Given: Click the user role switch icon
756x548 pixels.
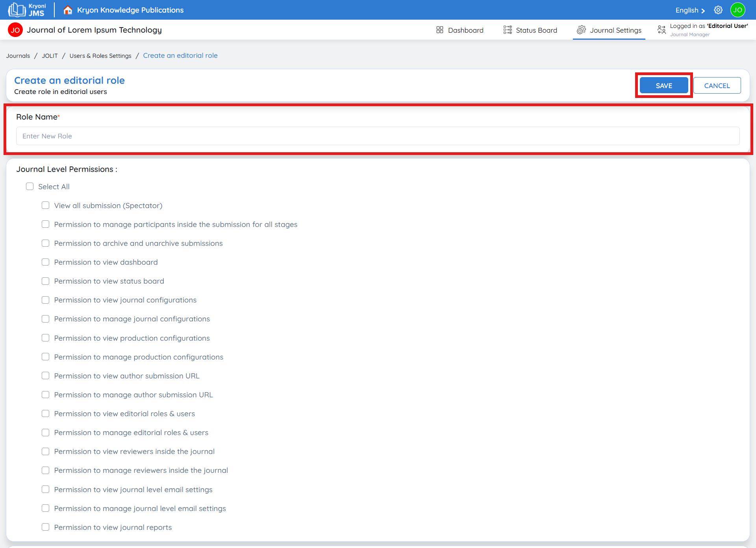Looking at the screenshot, I should click(661, 30).
